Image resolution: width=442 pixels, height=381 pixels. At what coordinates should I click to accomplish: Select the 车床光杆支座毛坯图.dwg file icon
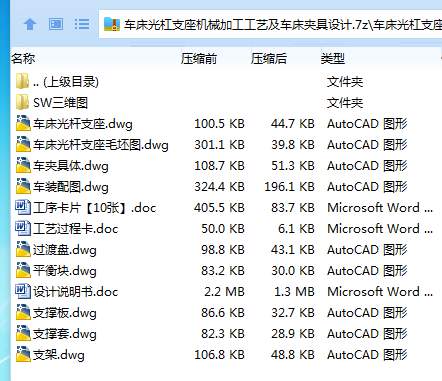coord(23,144)
